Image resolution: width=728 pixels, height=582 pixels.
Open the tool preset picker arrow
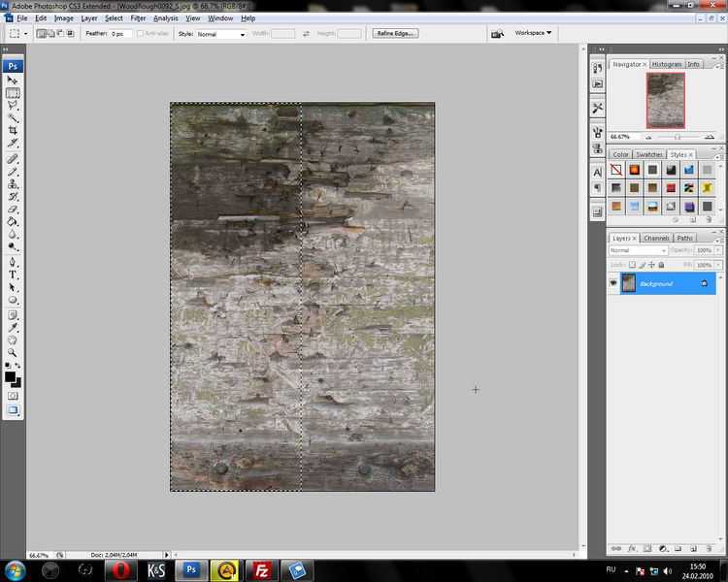[x=25, y=34]
